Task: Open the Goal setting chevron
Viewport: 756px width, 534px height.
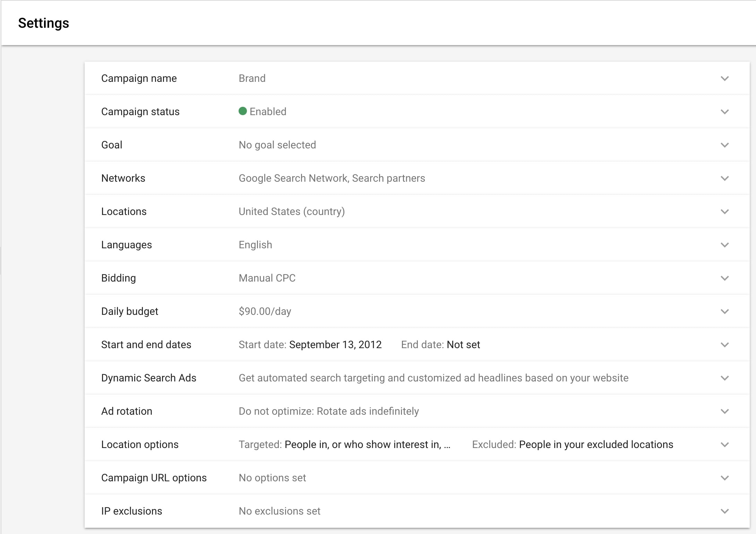Action: pyautogui.click(x=725, y=145)
